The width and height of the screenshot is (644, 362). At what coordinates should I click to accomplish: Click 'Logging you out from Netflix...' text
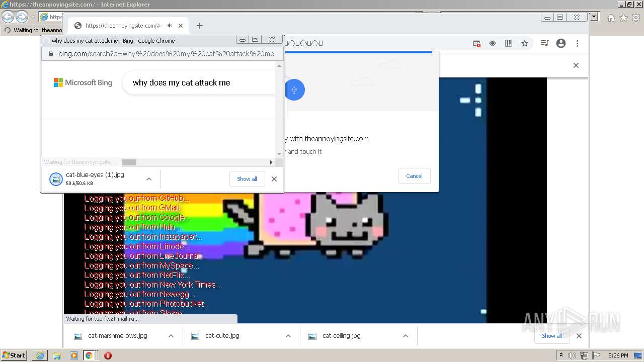[137, 276]
